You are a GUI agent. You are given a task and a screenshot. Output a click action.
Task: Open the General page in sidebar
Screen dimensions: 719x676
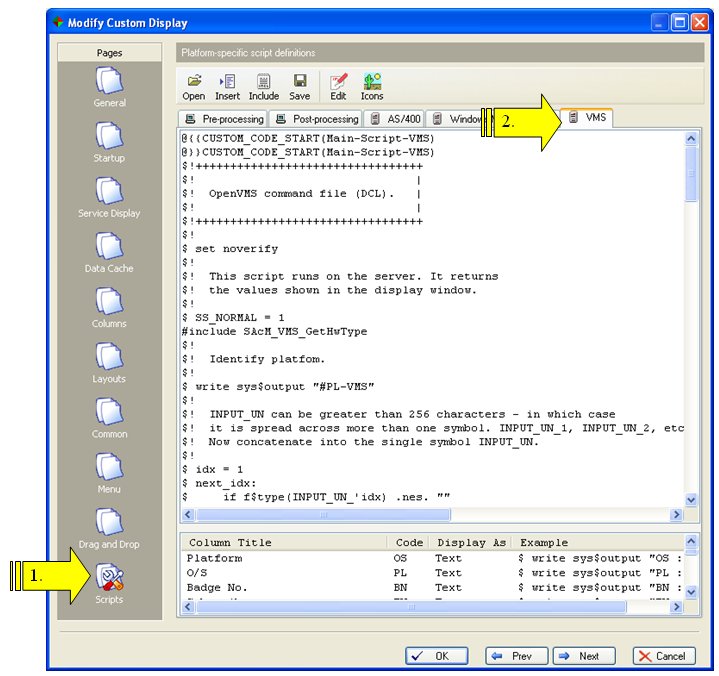point(109,83)
